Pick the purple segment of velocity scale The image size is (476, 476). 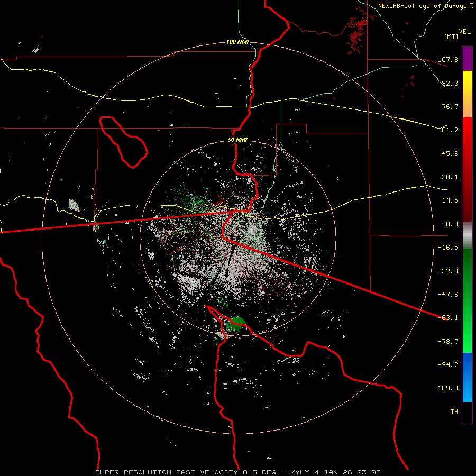[467, 59]
